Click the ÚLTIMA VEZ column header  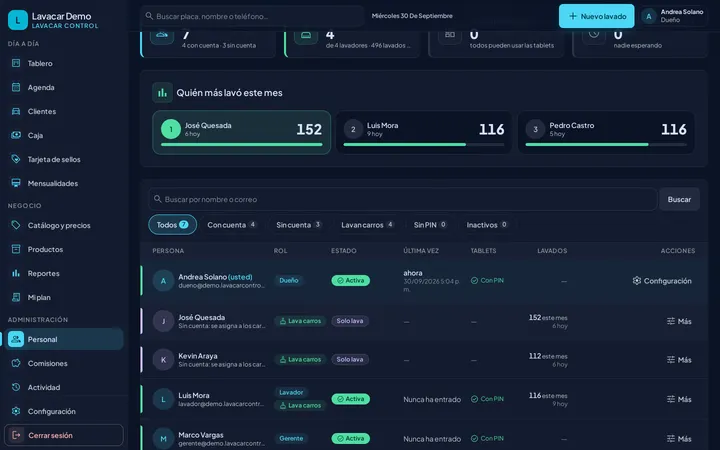point(421,251)
